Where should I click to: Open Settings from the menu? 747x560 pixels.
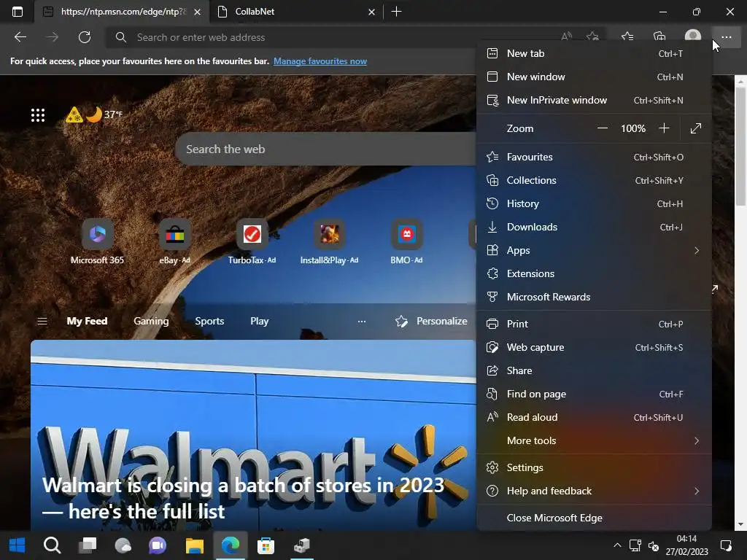594,467
